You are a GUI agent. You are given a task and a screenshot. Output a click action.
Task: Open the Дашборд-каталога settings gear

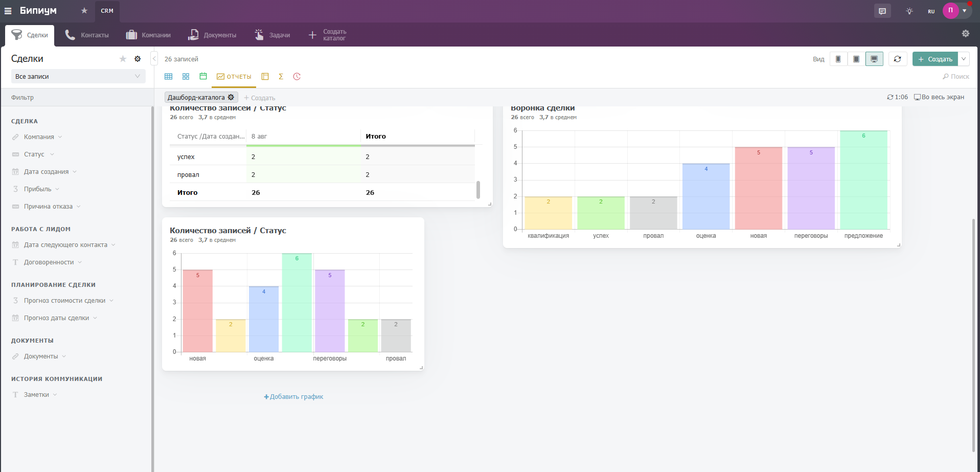(231, 97)
